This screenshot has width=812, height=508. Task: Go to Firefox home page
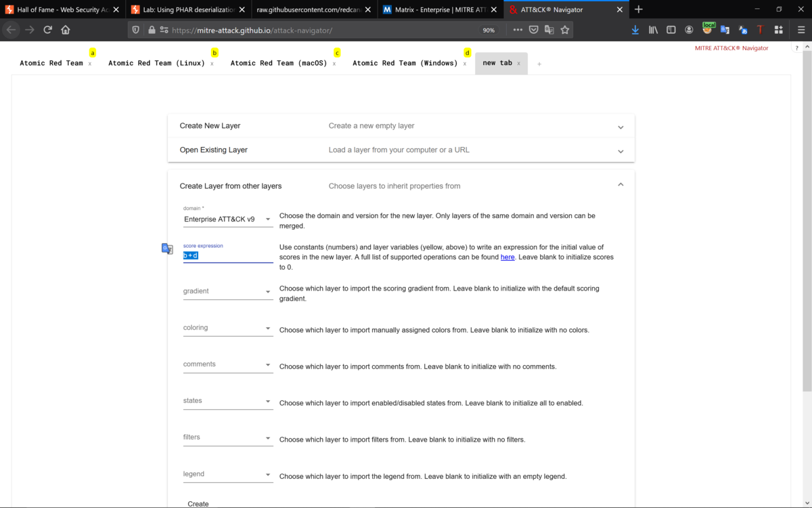click(x=66, y=30)
